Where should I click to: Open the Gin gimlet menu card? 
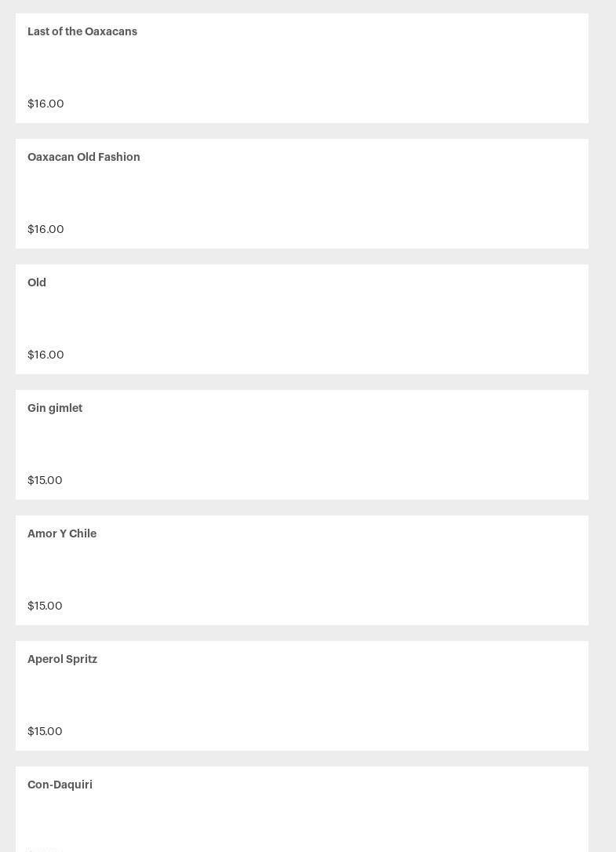pos(302,445)
